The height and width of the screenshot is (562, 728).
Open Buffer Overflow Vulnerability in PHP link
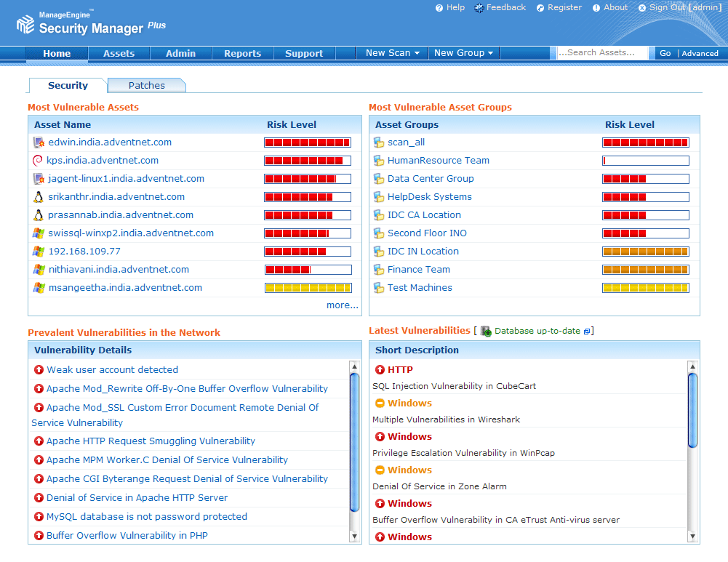point(127,536)
